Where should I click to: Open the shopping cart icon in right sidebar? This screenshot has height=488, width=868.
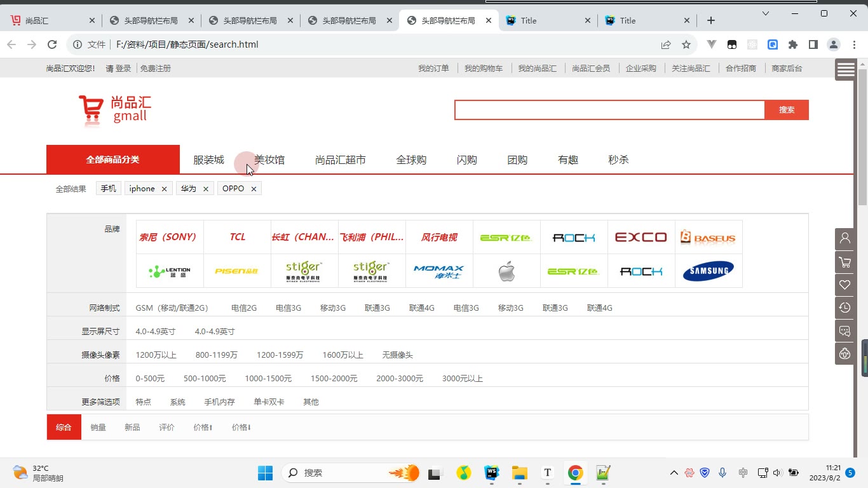pos(844,262)
